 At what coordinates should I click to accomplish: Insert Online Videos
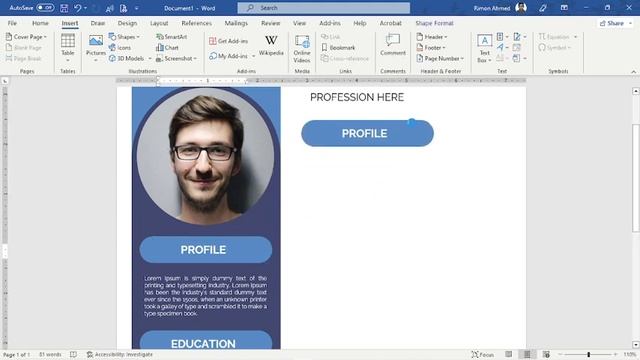pyautogui.click(x=302, y=49)
